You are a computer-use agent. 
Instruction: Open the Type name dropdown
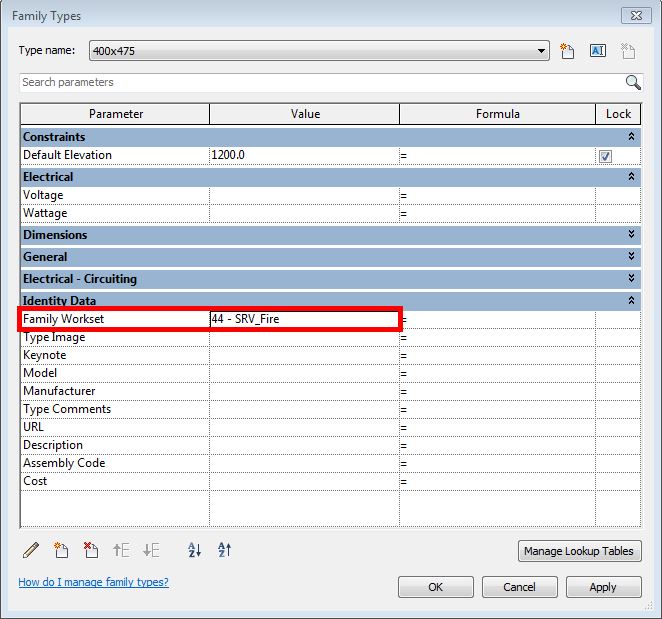coord(541,51)
